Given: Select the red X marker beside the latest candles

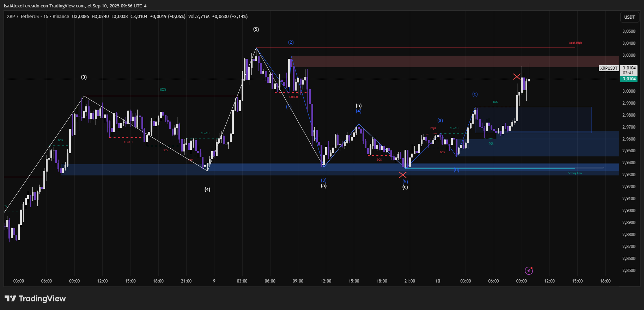Looking at the screenshot, I should (x=517, y=76).
